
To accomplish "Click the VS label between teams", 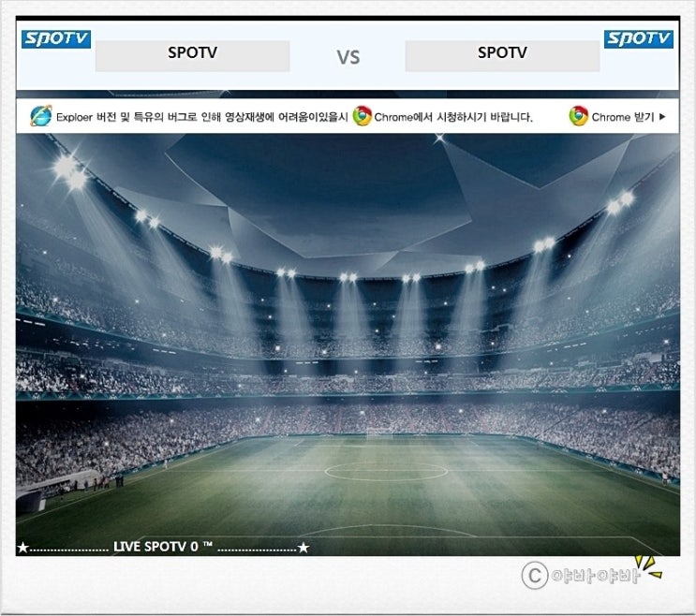I will click(348, 58).
